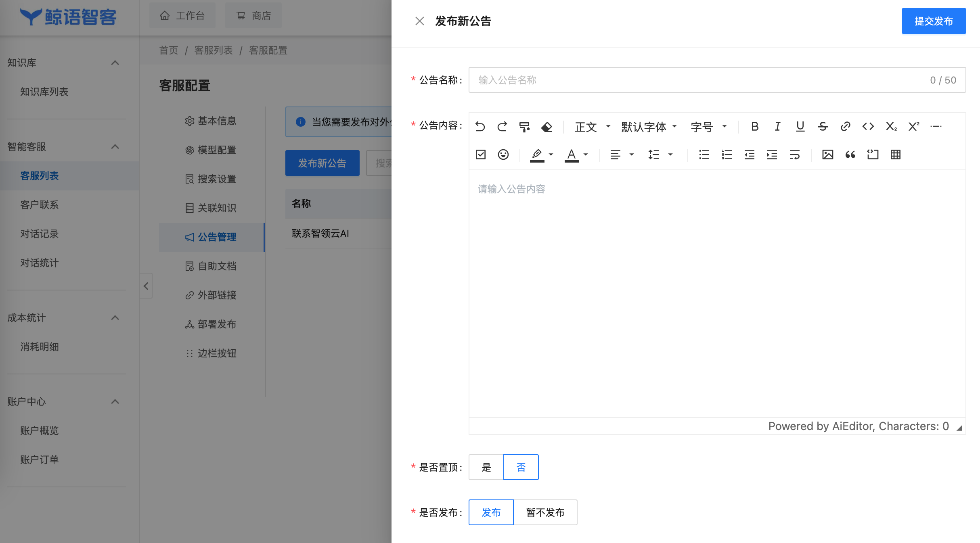The height and width of the screenshot is (543, 980).
Task: Follow the 客服列表 breadcrumb link
Action: (x=214, y=50)
